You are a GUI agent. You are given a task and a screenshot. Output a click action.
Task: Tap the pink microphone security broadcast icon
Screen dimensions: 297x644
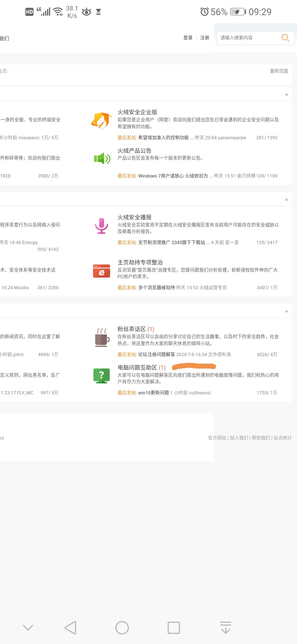tap(101, 226)
